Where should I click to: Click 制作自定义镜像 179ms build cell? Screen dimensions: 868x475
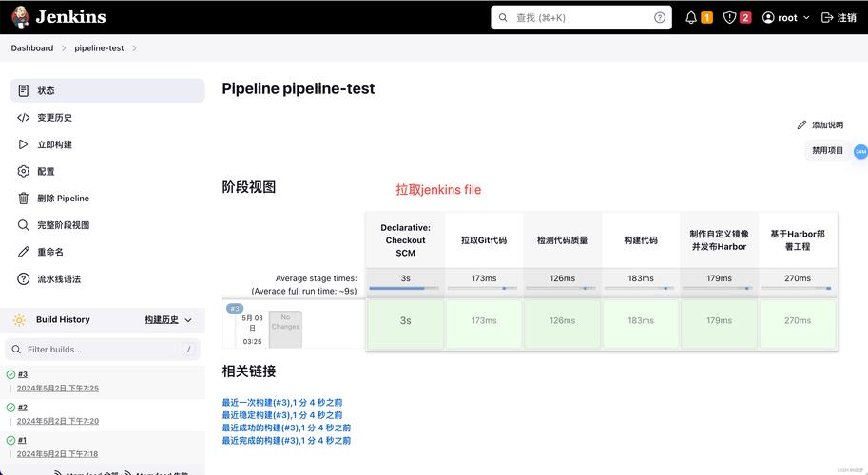(719, 324)
